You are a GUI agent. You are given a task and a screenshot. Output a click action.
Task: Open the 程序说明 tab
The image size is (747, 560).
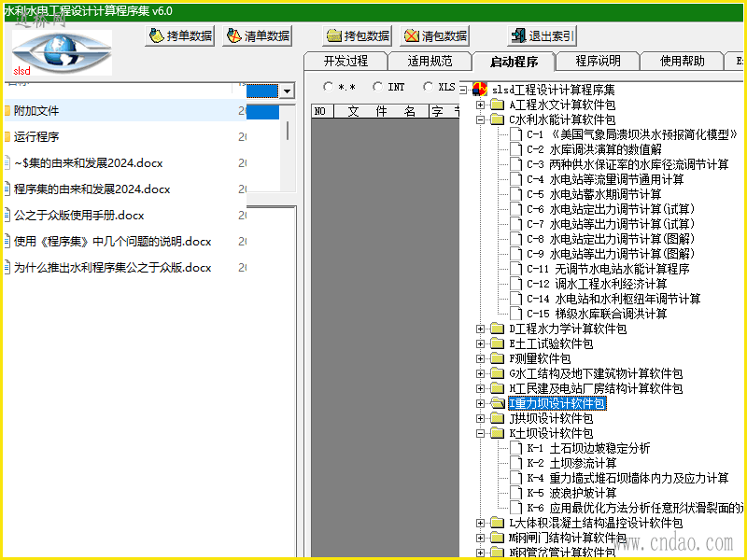click(x=598, y=61)
